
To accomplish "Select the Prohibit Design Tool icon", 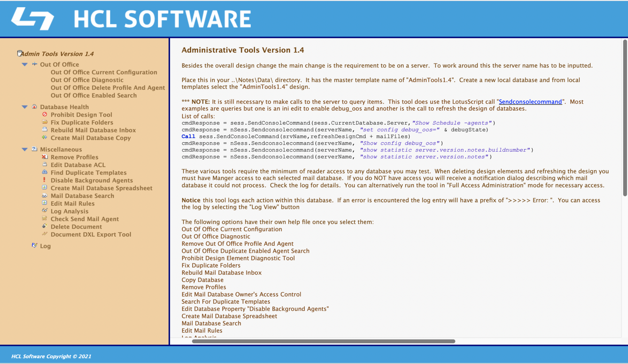I will (45, 115).
